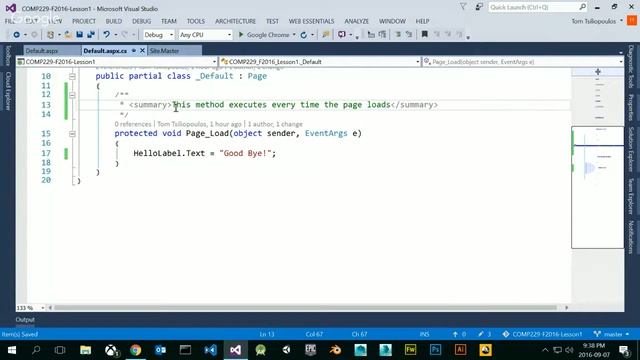Click the Save All icon
This screenshot has height=360, width=640.
pyautogui.click(x=91, y=35)
